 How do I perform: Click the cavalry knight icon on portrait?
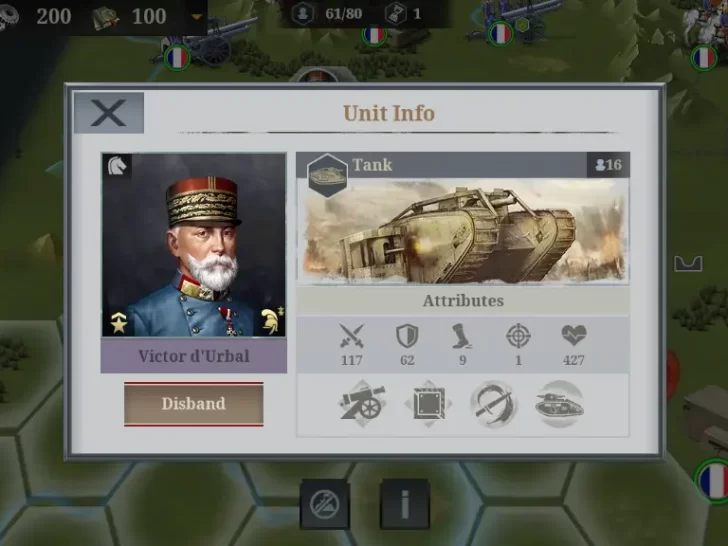click(x=117, y=166)
